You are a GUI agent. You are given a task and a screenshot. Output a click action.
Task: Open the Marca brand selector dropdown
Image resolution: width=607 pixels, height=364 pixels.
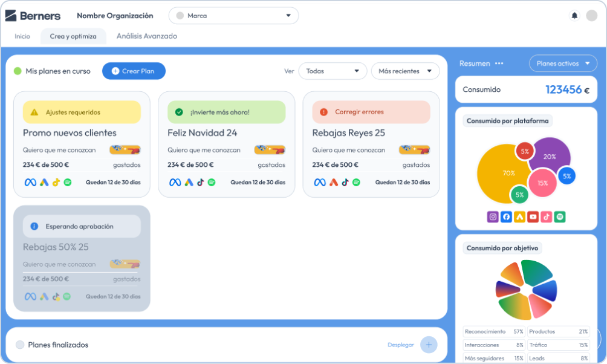click(x=233, y=16)
